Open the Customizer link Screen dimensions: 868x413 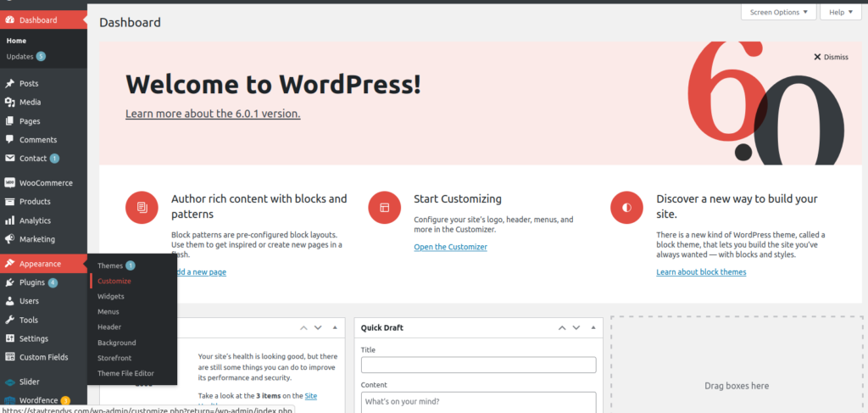coord(450,247)
